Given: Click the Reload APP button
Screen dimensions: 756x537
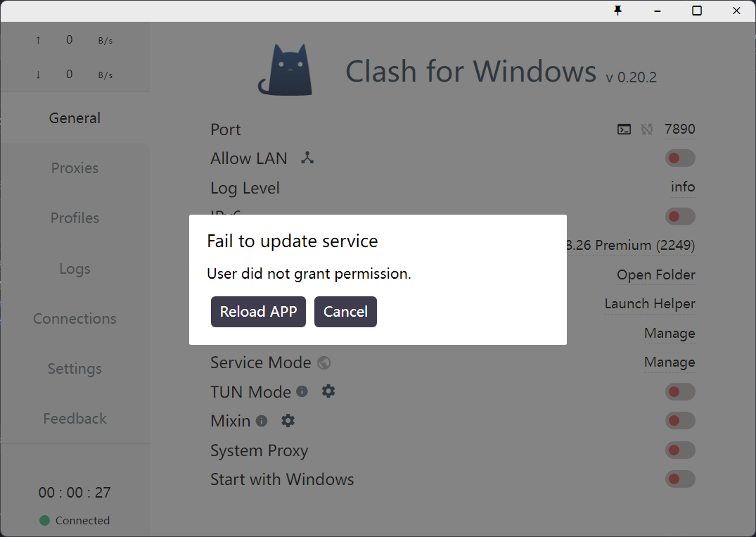Looking at the screenshot, I should [x=258, y=312].
